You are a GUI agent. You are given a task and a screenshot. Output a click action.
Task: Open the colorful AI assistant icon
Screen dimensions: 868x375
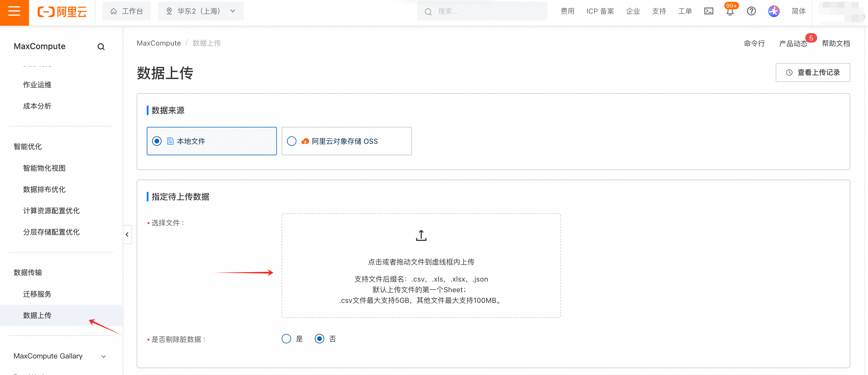pos(774,12)
